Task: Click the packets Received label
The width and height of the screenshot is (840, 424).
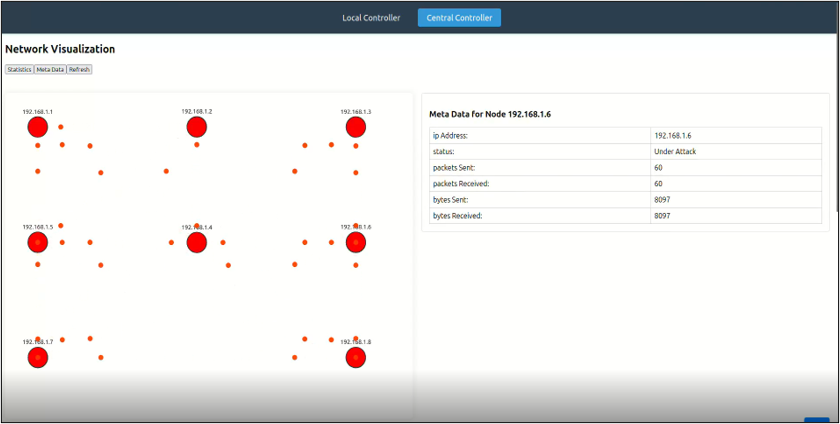Action: [461, 184]
